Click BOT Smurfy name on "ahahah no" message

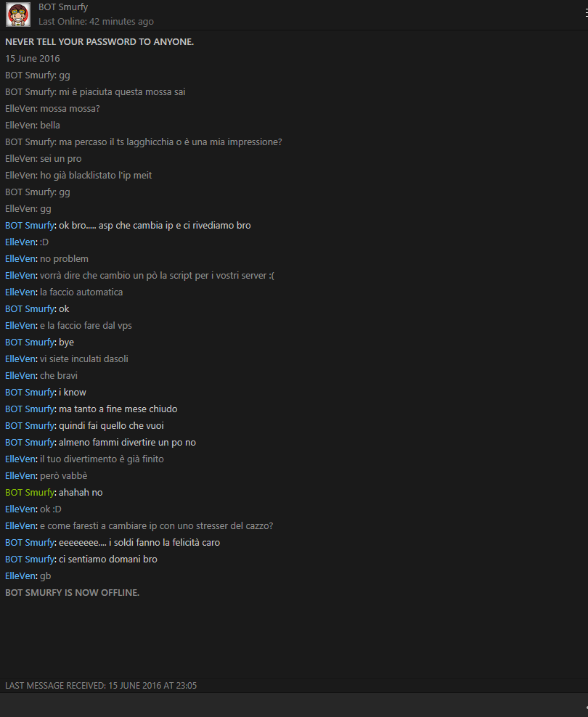click(30, 493)
